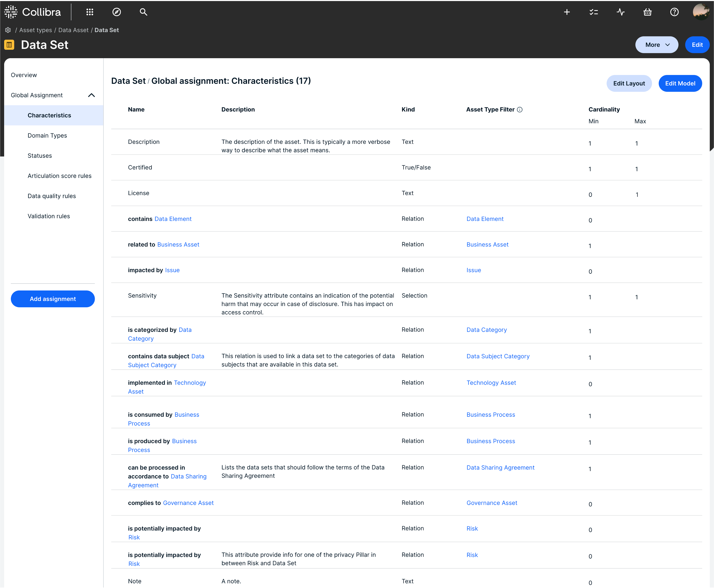
Task: Click the settings gear in breadcrumb
Action: click(8, 30)
